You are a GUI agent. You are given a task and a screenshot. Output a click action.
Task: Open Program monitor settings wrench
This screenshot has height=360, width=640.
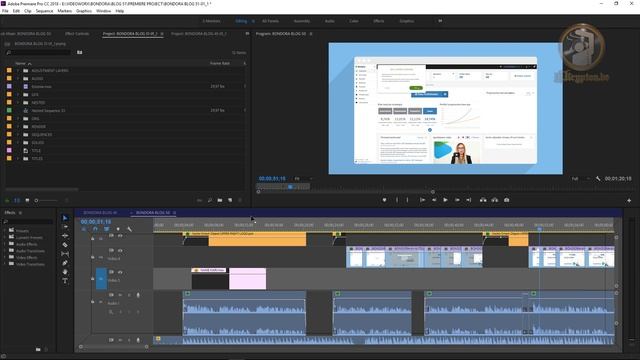click(x=598, y=179)
